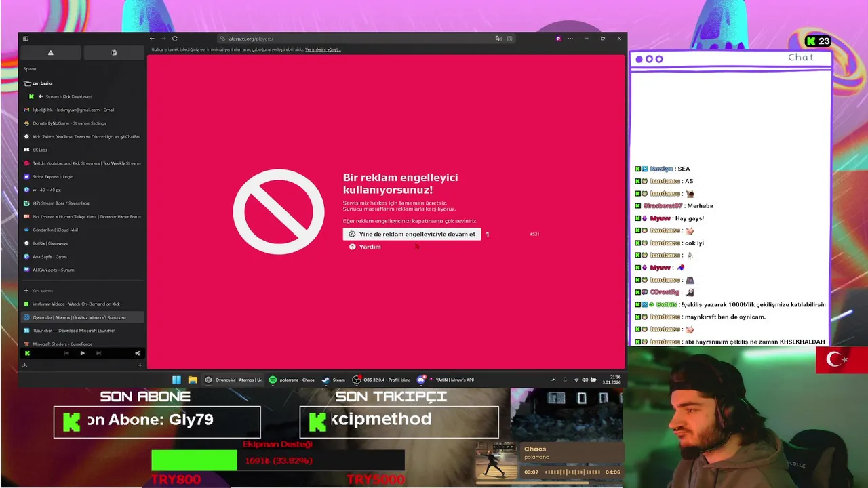This screenshot has height=488, width=868.
Task: Switch to the Gmail tab
Action: pyautogui.click(x=83, y=110)
